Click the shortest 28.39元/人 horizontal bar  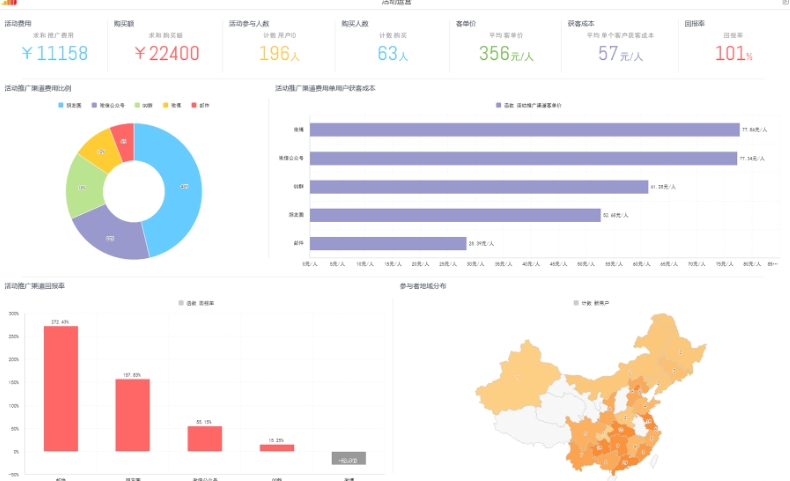(x=388, y=243)
